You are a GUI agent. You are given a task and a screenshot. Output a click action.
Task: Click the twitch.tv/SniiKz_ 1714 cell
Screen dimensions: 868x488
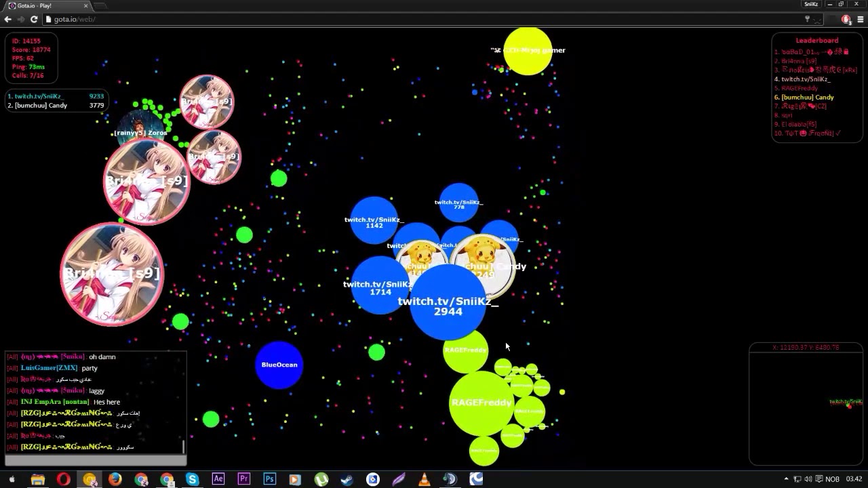(x=380, y=285)
